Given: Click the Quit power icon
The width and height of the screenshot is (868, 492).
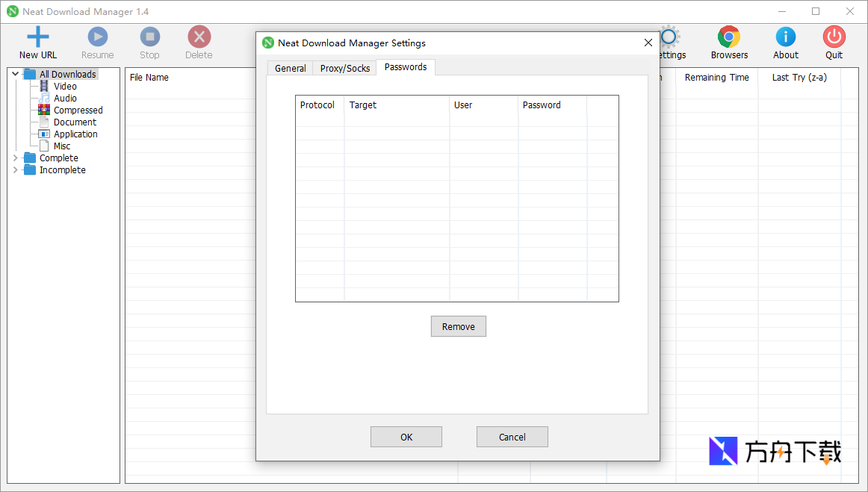Looking at the screenshot, I should click(834, 36).
